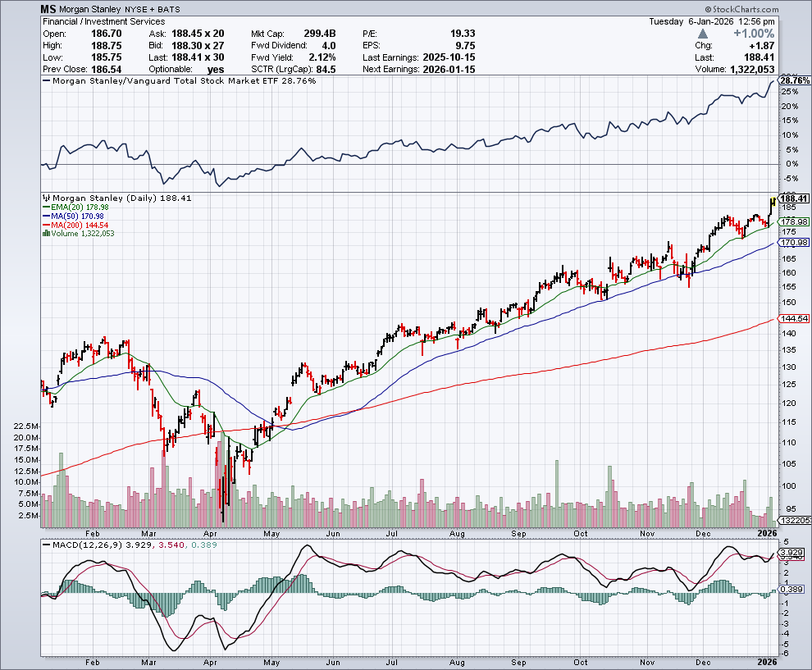
Task: Click the blue MA(50) legend entry
Action: click(72, 216)
